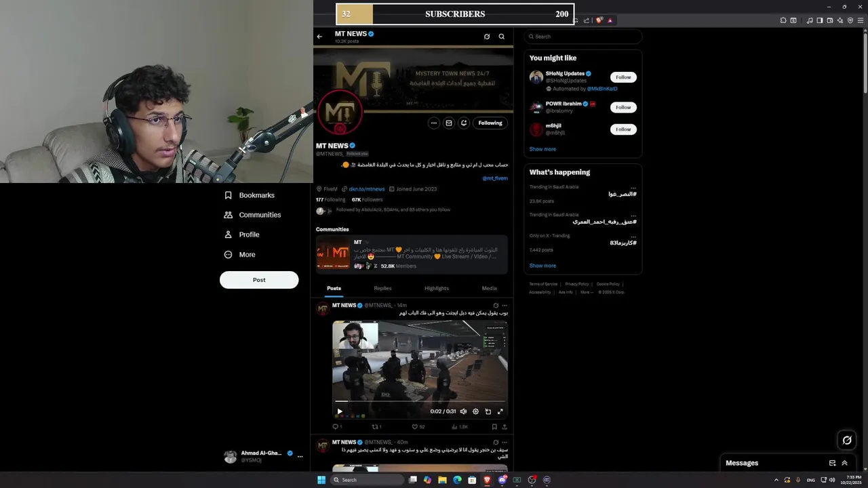Click the Post button

pos(259,280)
